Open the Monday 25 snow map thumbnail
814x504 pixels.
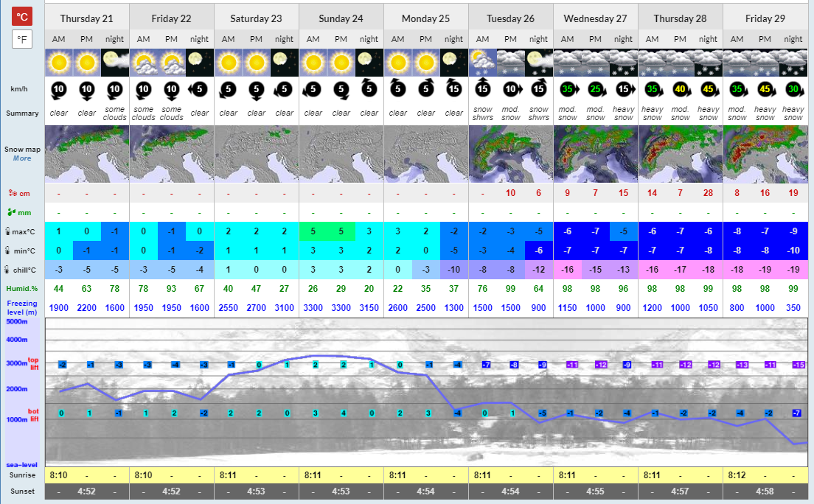click(x=425, y=154)
